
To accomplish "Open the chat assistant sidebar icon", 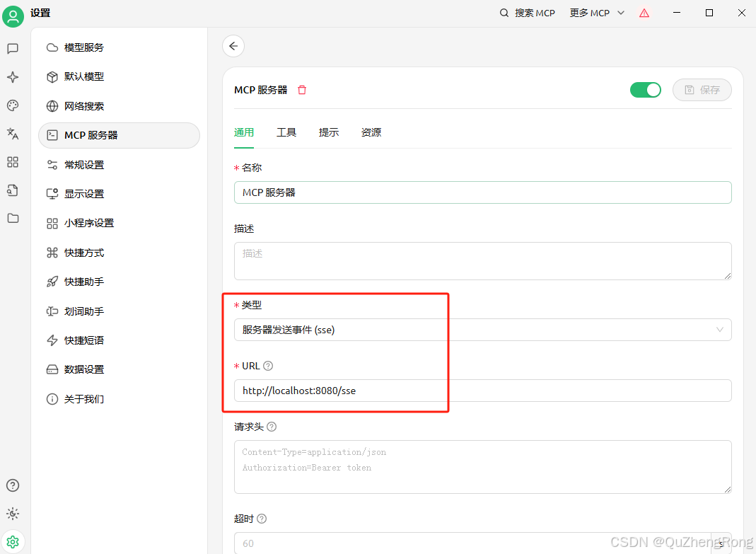I will pyautogui.click(x=13, y=48).
